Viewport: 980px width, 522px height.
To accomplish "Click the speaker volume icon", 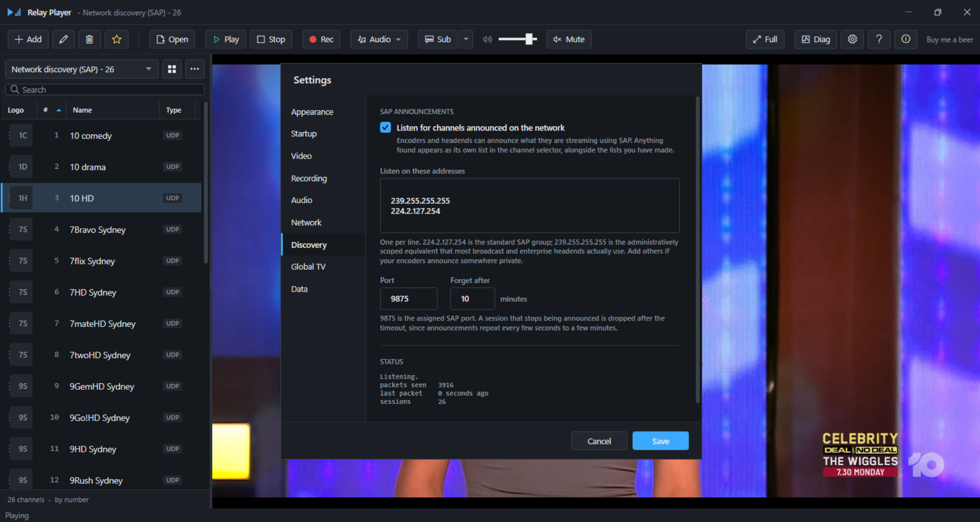I will click(x=487, y=39).
